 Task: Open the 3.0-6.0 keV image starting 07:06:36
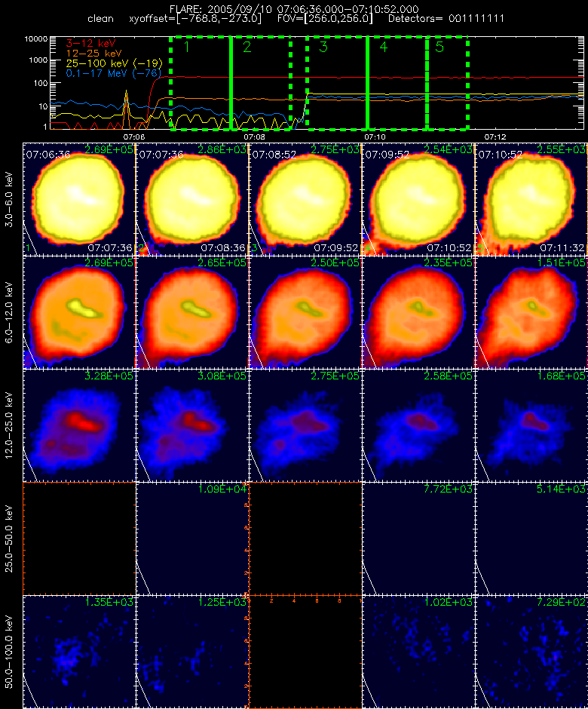click(79, 199)
